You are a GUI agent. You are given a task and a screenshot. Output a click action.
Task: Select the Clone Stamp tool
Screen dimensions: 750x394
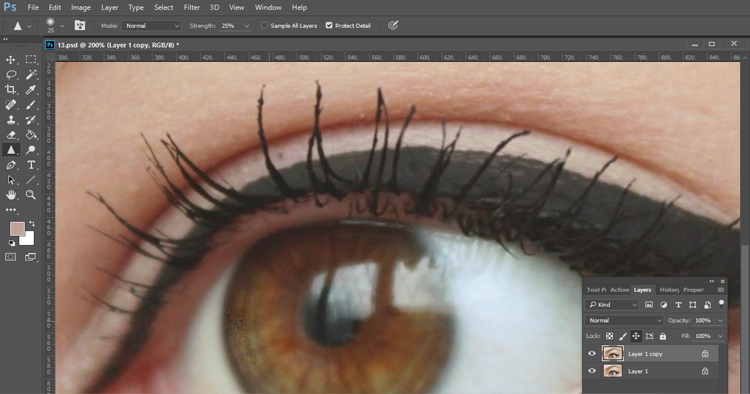point(10,120)
